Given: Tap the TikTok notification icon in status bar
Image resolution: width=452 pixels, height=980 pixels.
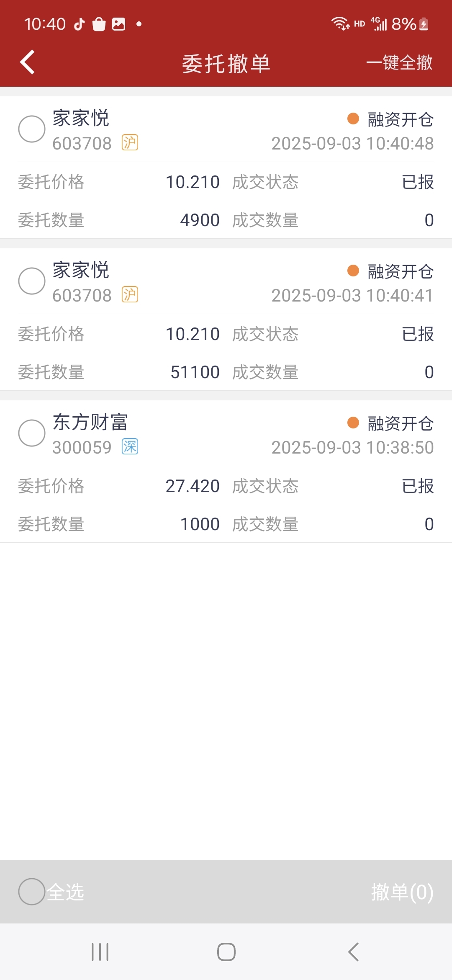Looking at the screenshot, I should coord(80,24).
